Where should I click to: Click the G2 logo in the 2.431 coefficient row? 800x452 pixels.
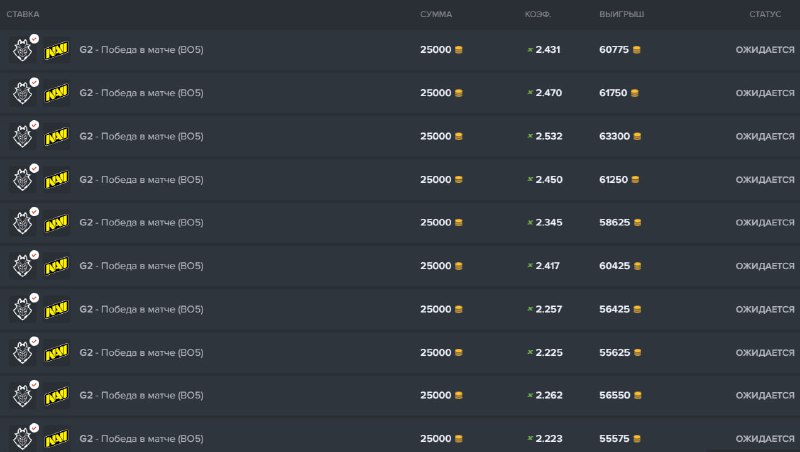coord(22,50)
